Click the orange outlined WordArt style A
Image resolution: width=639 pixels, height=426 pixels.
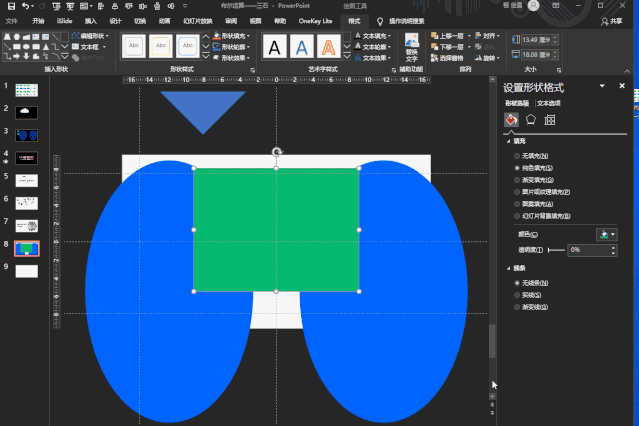[x=327, y=46]
